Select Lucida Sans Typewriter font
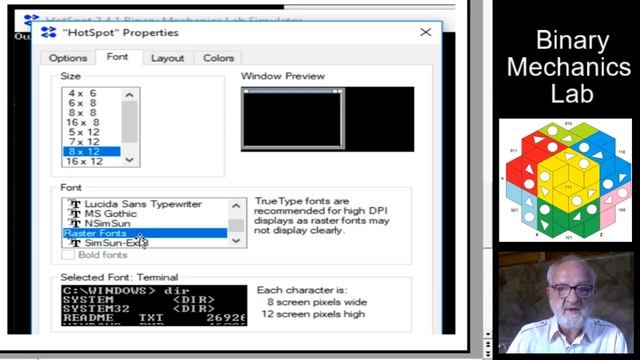Viewport: 640px width, 360px height. [143, 204]
